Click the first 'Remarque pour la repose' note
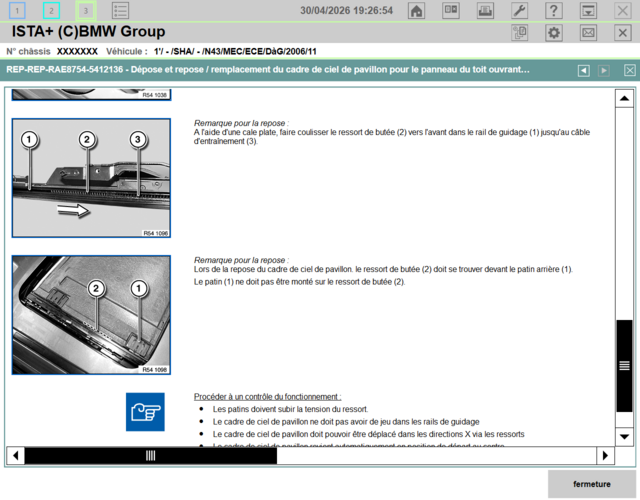This screenshot has width=640, height=500. click(241, 123)
